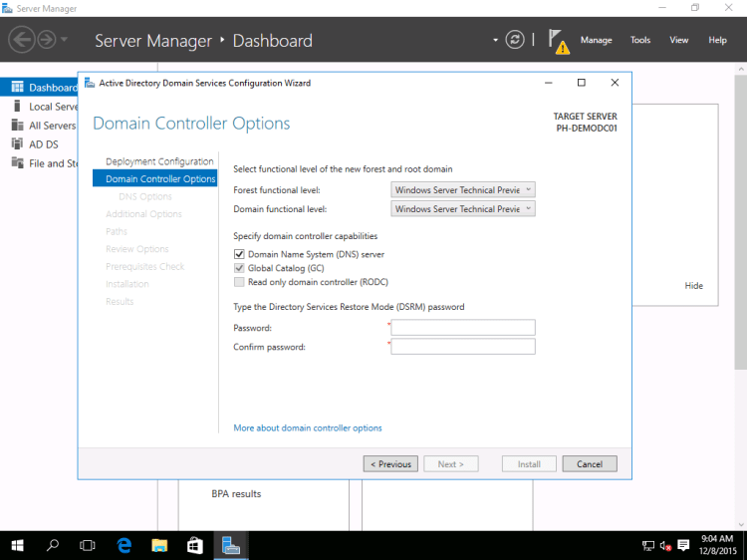The width and height of the screenshot is (747, 560).
Task: Click the Windows Start button
Action: (17, 545)
